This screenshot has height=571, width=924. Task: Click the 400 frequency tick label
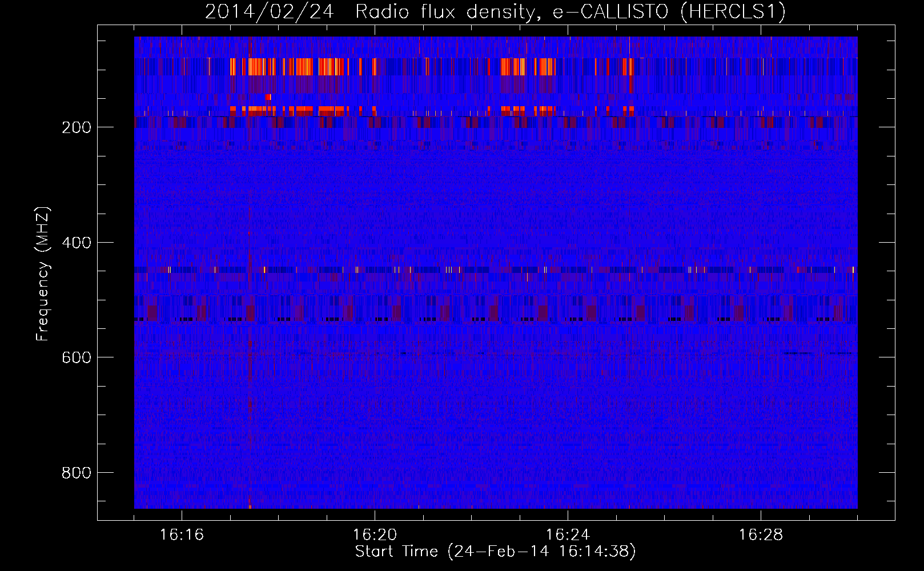pos(77,243)
